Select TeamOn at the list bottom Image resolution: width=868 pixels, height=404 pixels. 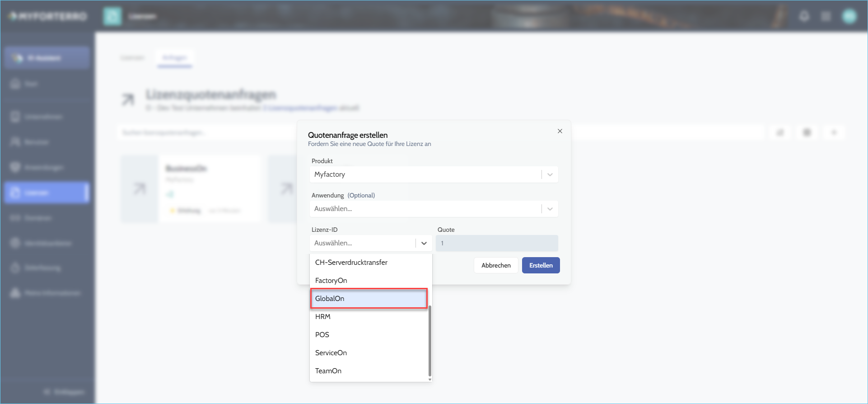point(369,371)
